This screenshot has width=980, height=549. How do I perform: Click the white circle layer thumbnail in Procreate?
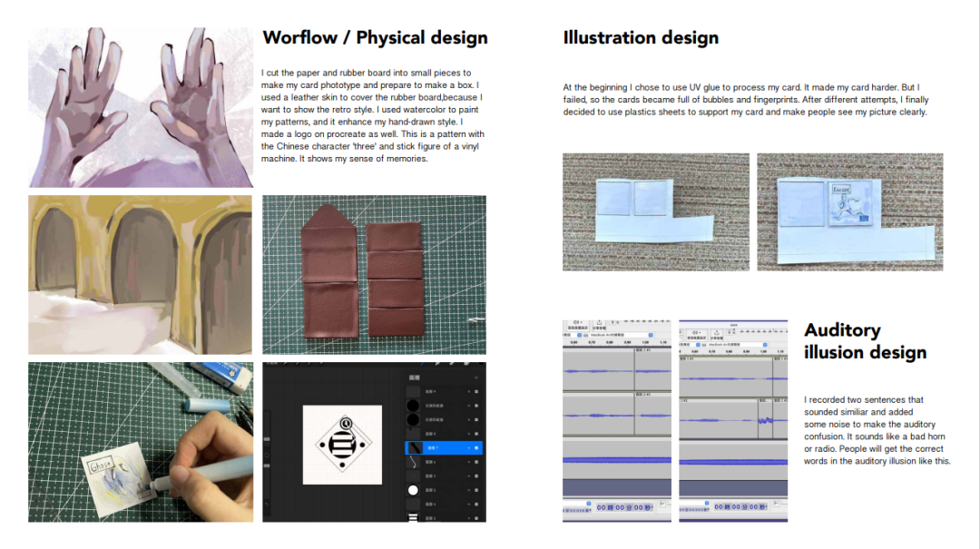pos(413,490)
